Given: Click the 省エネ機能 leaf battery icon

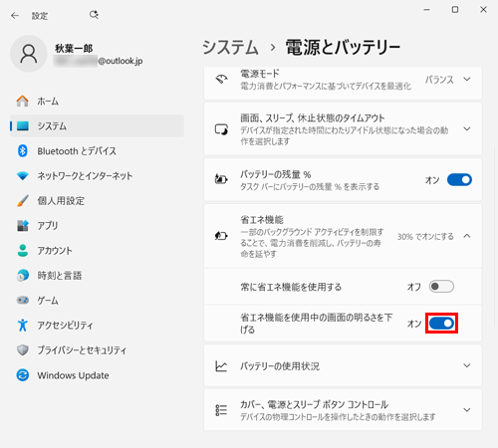Looking at the screenshot, I should click(x=221, y=236).
